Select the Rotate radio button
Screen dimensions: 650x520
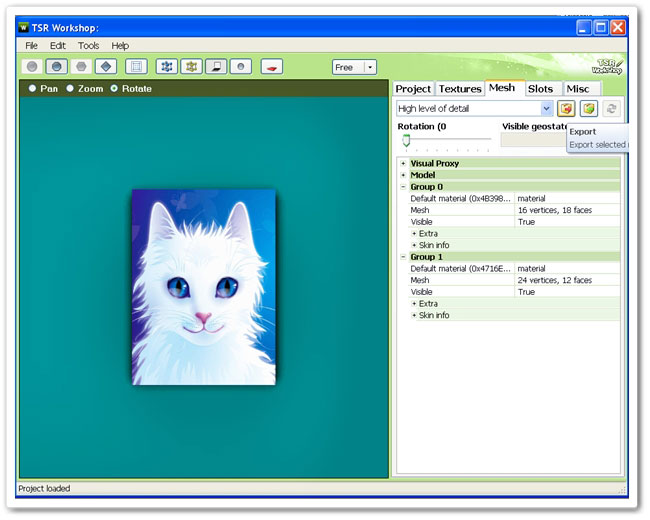click(x=114, y=89)
